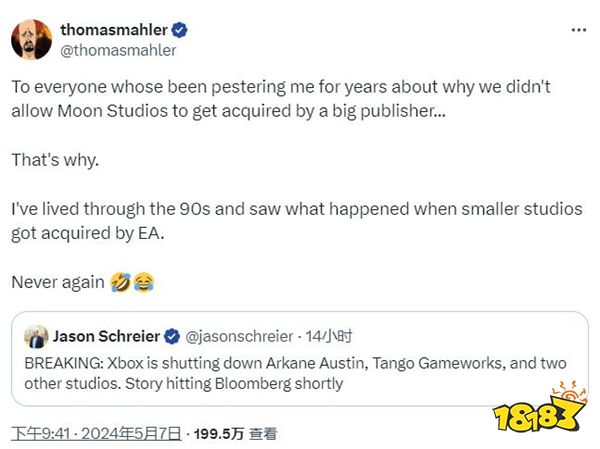Click the 查看 views label
Image resolution: width=600 pixels, height=449 pixels.
pyautogui.click(x=263, y=434)
